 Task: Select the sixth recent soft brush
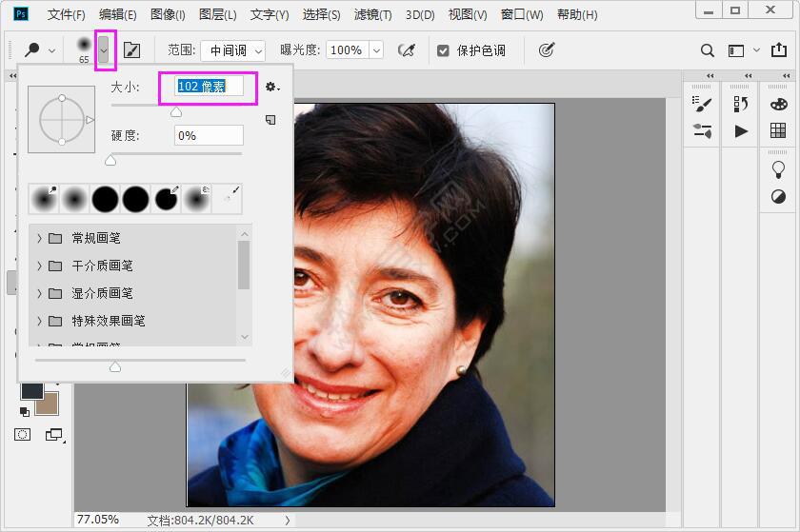coord(196,198)
